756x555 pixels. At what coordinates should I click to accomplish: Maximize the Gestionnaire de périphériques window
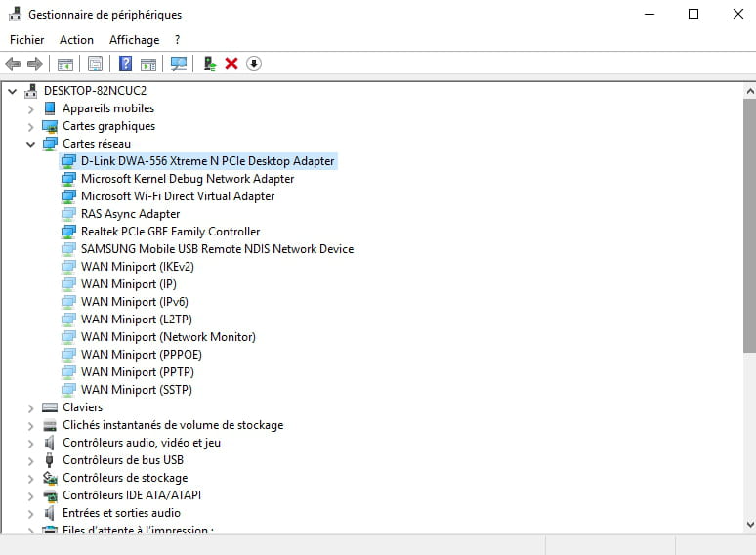pyautogui.click(x=693, y=14)
